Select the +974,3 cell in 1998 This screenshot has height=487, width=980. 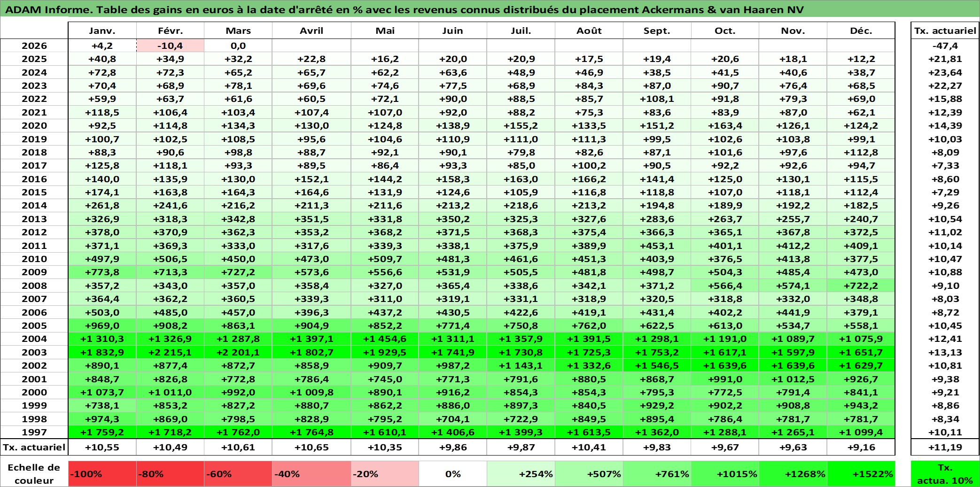(102, 419)
